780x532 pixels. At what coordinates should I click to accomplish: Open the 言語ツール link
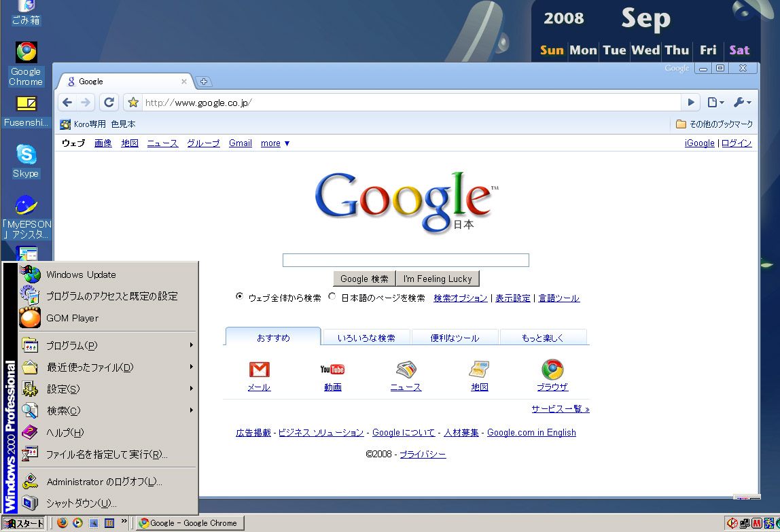tap(559, 298)
